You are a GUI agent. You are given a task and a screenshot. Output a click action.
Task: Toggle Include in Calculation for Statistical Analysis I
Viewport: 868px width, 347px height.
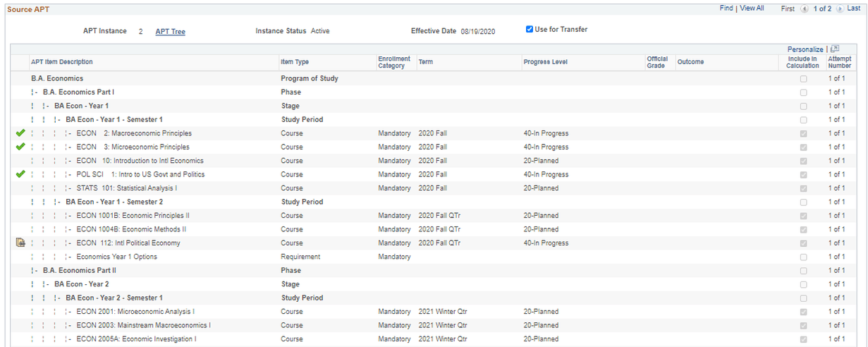803,188
